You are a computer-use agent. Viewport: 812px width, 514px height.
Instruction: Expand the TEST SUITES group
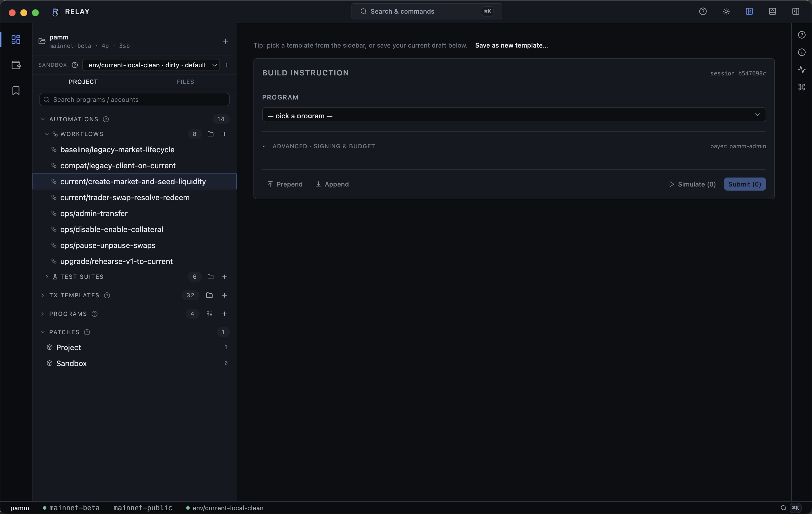47,276
